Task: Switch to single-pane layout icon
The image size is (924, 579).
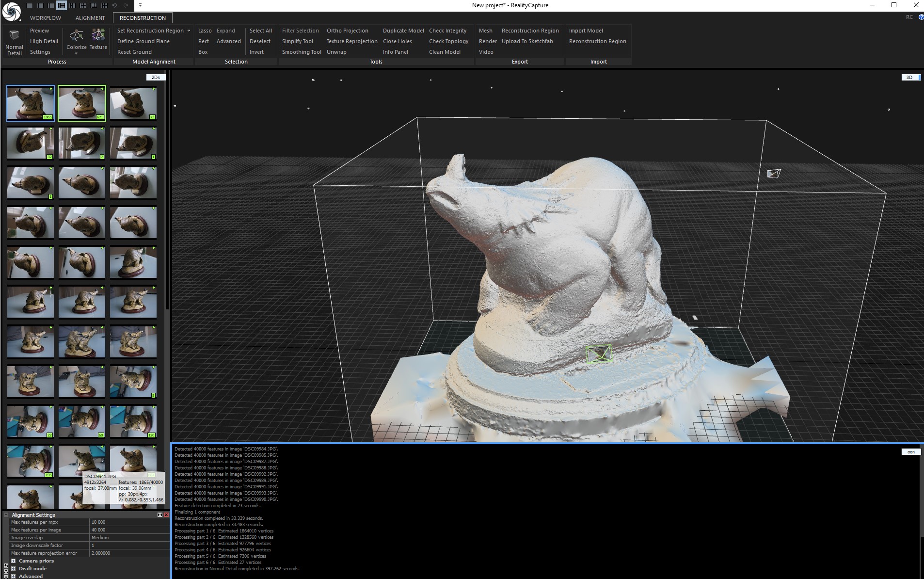Action: coord(30,5)
